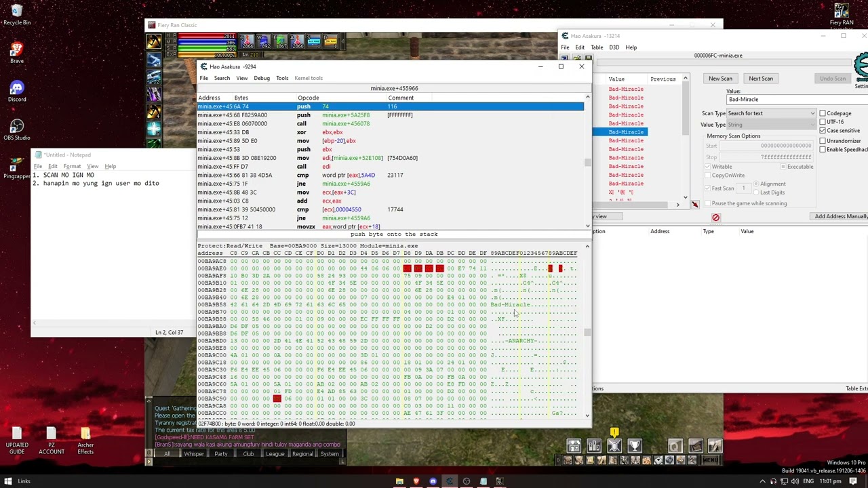The height and width of the screenshot is (488, 868).
Task: Launch the Brave browser desktop shortcut
Action: [16, 52]
